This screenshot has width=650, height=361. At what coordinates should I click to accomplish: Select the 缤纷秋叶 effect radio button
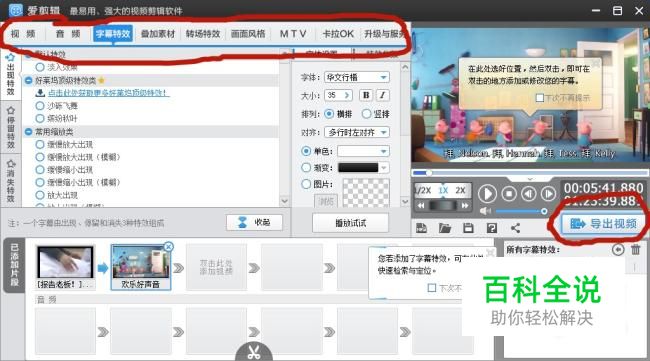(x=40, y=119)
